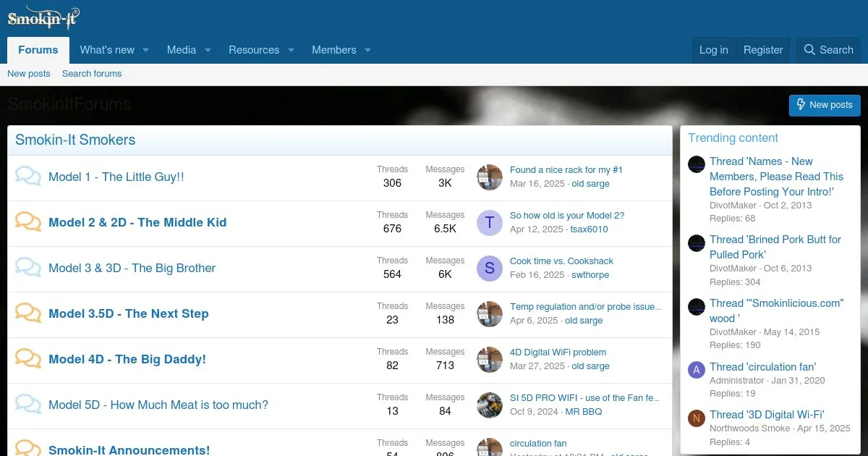Click the blue 'New posts' button
Viewport: 868px width, 456px height.
[x=825, y=105]
